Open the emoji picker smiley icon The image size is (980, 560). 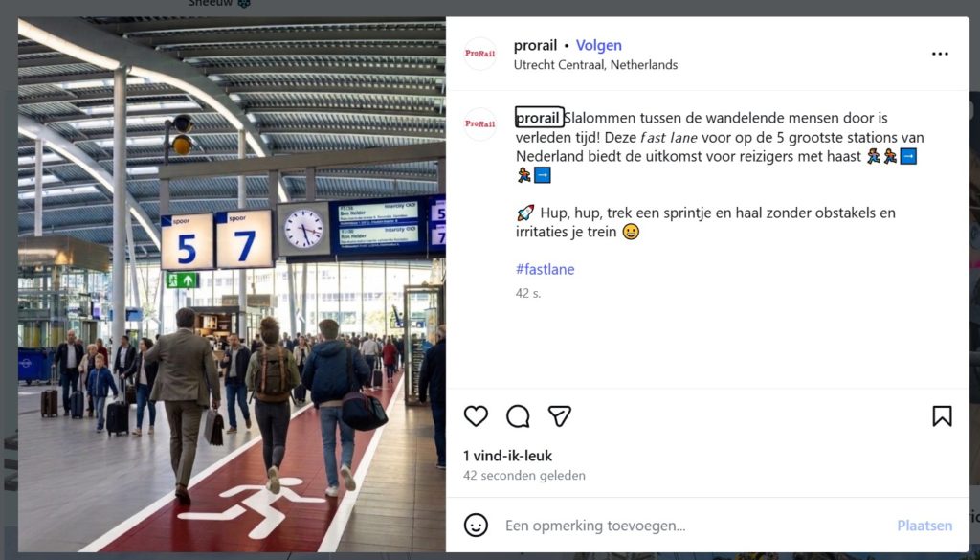click(476, 525)
